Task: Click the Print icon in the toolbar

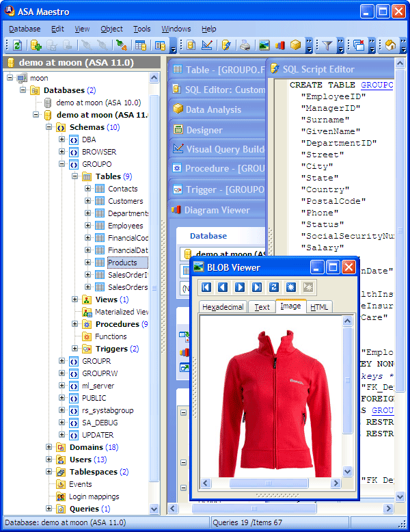Action: [x=245, y=45]
